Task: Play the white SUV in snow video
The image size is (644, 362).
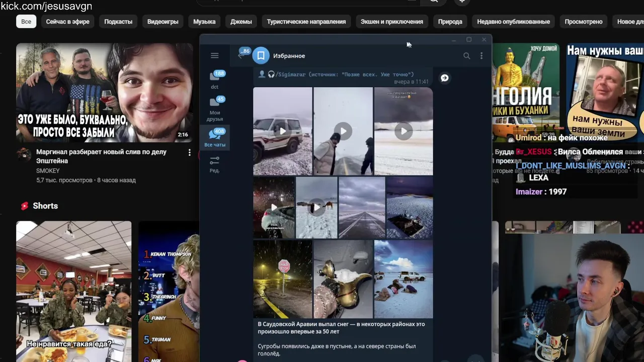Action: (283, 131)
